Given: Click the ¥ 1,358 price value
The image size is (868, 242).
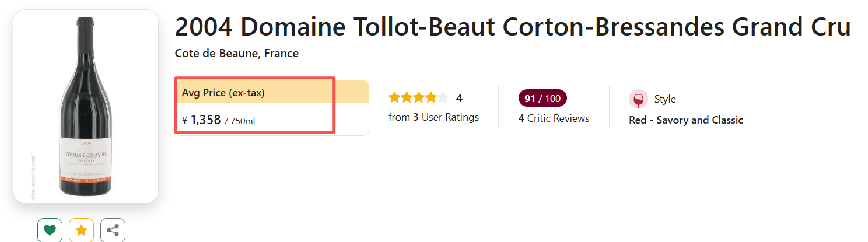Looking at the screenshot, I should coord(201,120).
